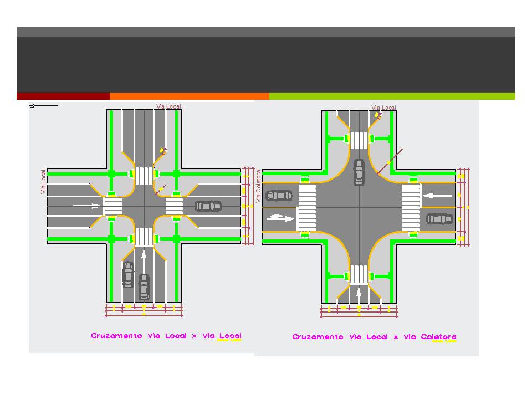Image resolution: width=532 pixels, height=399 pixels.
Task: Click the "Cruzamento Via Local x Via Local" caption
Action: coord(166,336)
